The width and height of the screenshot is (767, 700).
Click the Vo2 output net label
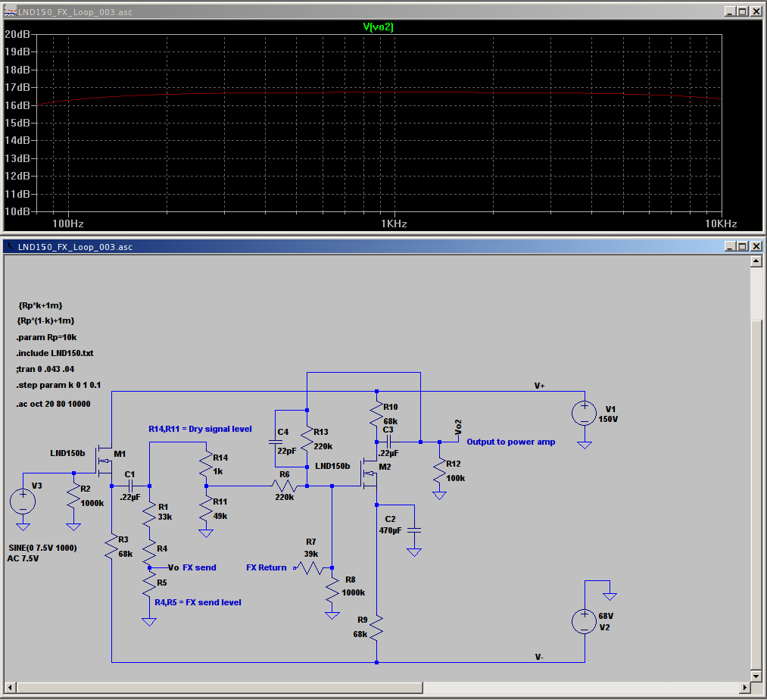pos(458,427)
